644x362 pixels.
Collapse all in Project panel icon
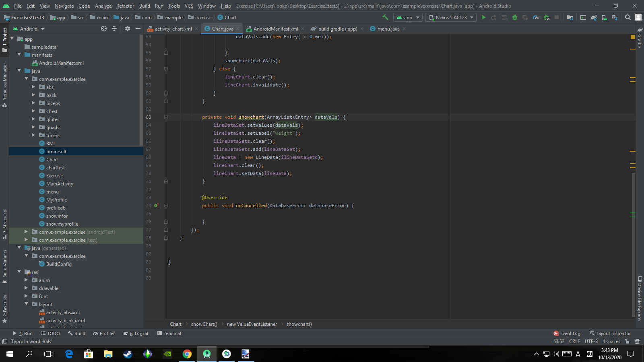[114, 29]
